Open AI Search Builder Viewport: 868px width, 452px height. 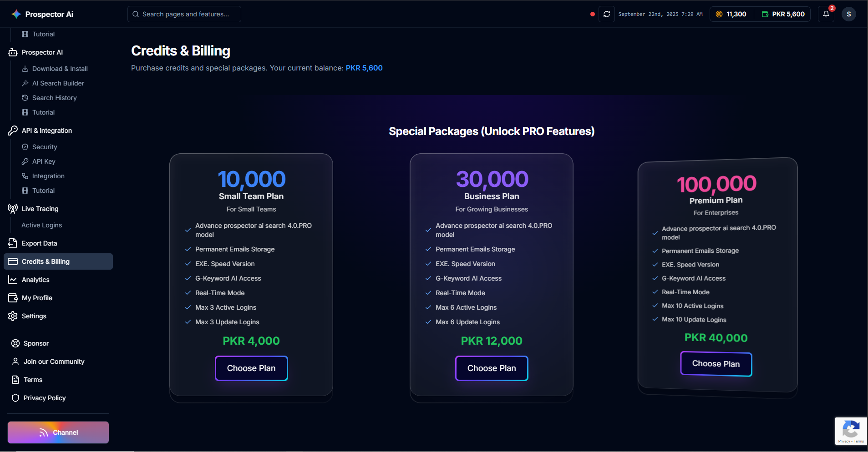(58, 83)
